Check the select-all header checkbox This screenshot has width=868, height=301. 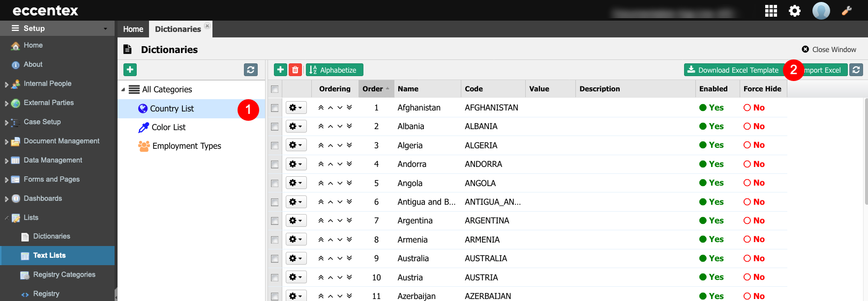click(274, 89)
